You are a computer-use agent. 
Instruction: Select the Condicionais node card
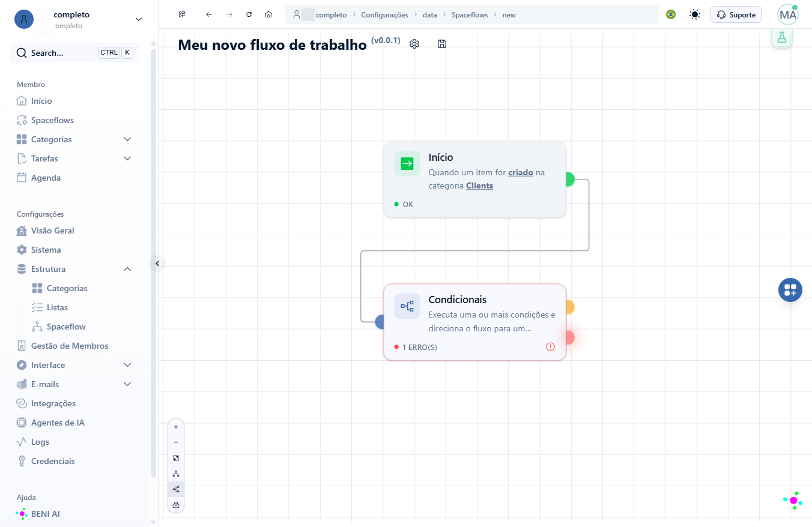click(x=474, y=322)
